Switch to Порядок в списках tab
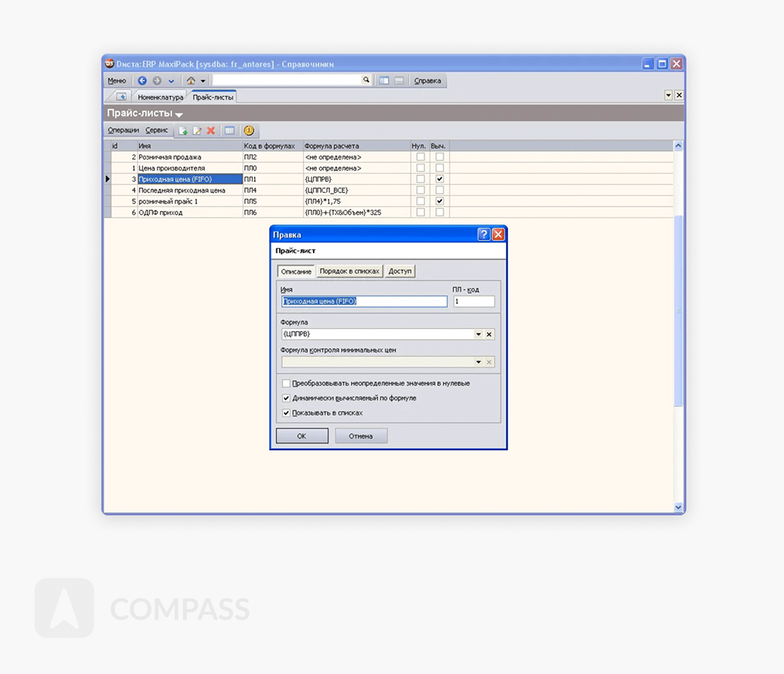This screenshot has width=784, height=674. pos(349,271)
